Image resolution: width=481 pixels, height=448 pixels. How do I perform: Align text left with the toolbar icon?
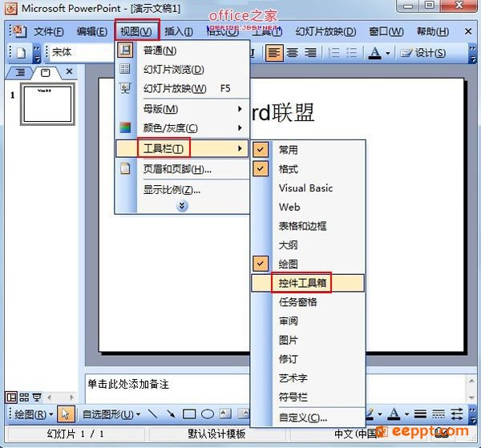pos(274,53)
